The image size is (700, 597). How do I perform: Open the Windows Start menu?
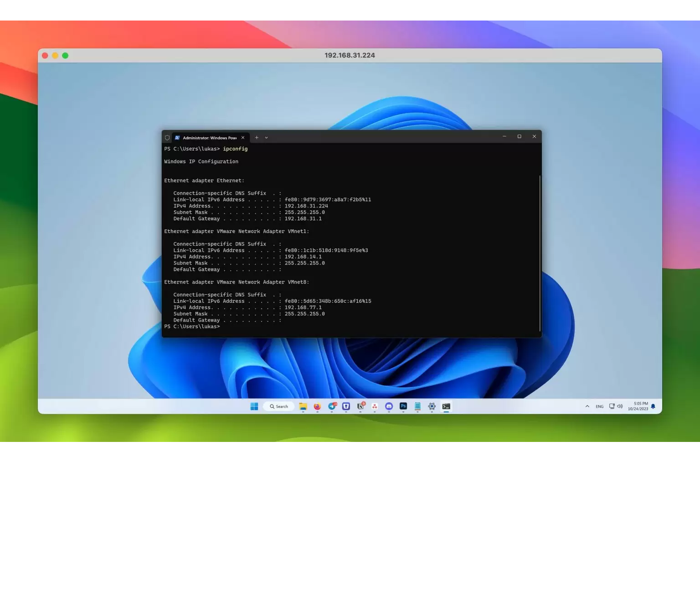pos(254,406)
